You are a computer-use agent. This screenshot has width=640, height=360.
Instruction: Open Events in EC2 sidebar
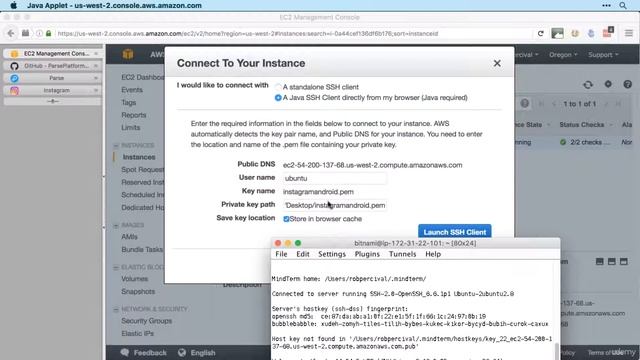coord(132,90)
